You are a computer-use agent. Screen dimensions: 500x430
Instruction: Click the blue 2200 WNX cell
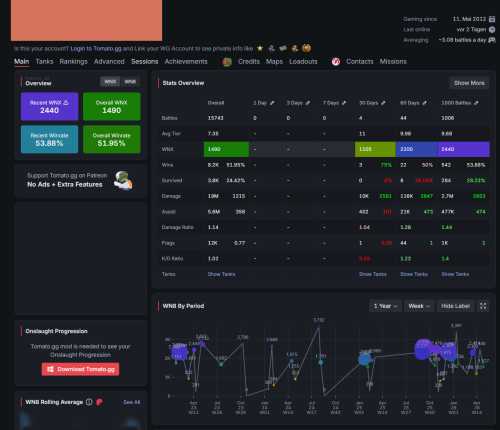[x=416, y=149]
